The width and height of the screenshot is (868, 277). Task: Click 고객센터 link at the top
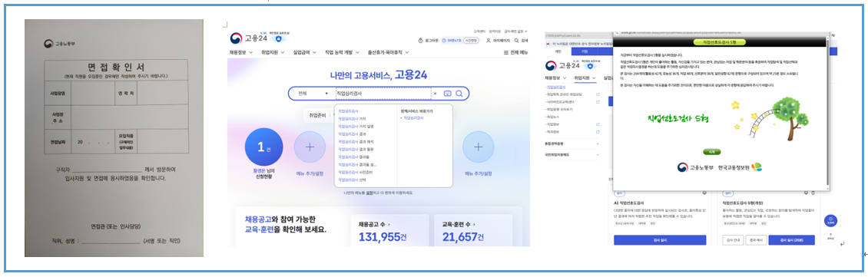coord(479,31)
